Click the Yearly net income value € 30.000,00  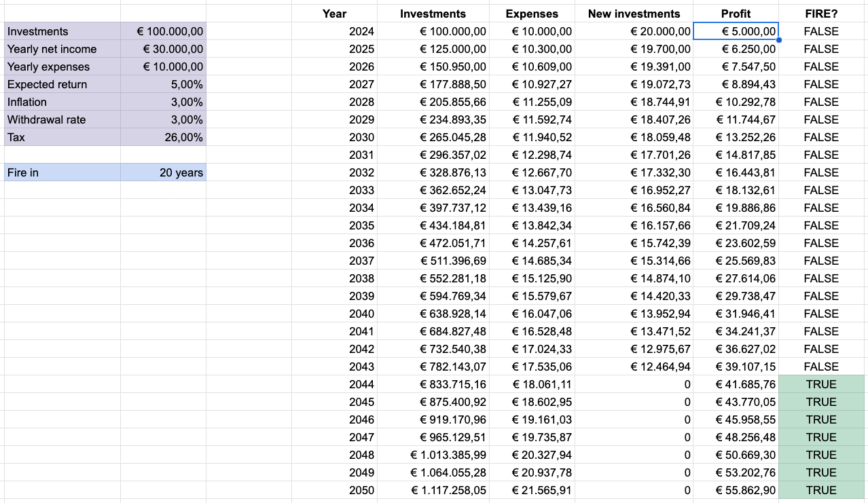pyautogui.click(x=163, y=49)
